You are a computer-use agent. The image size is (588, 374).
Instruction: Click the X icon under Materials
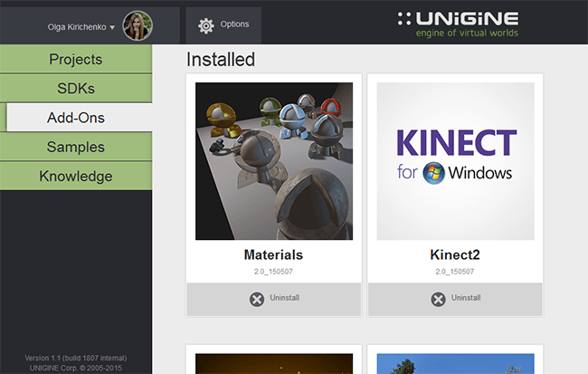click(x=257, y=299)
